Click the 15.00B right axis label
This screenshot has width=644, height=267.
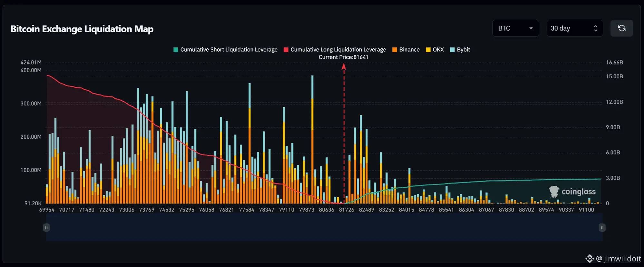pos(614,76)
